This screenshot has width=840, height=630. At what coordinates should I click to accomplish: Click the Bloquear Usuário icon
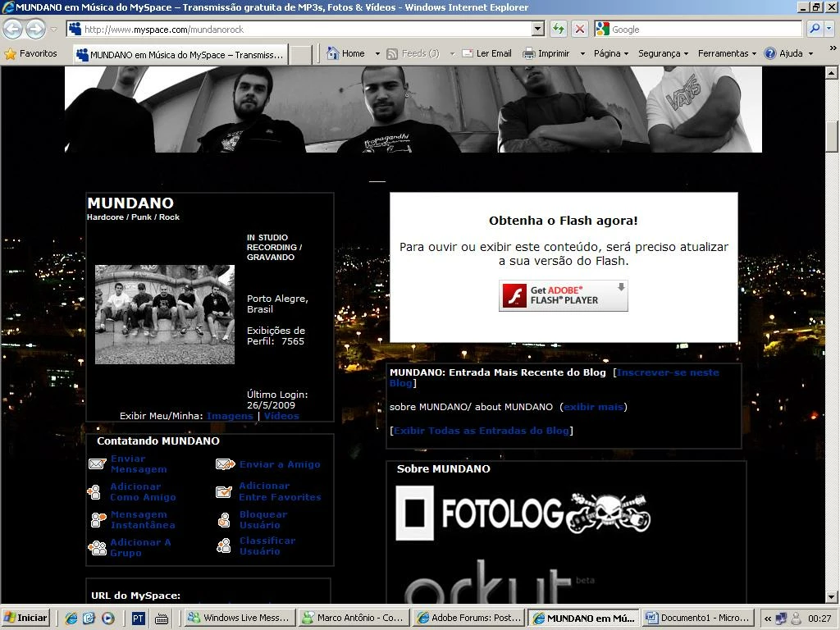(x=224, y=519)
